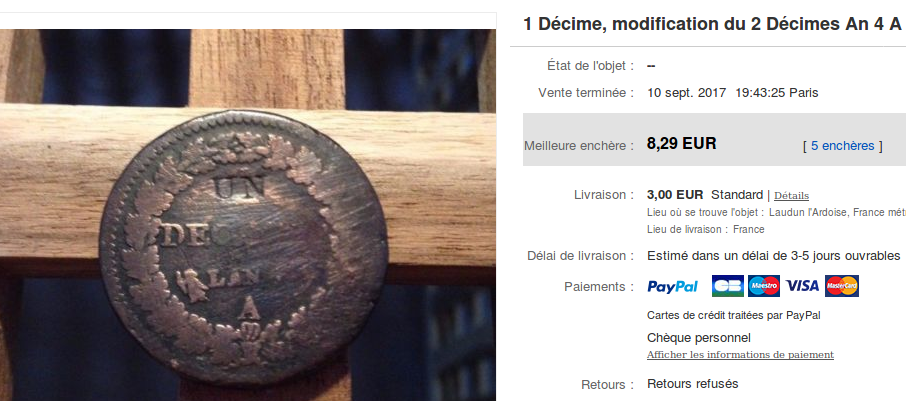
Task: Open the 5 enchères bid history link
Action: [842, 146]
